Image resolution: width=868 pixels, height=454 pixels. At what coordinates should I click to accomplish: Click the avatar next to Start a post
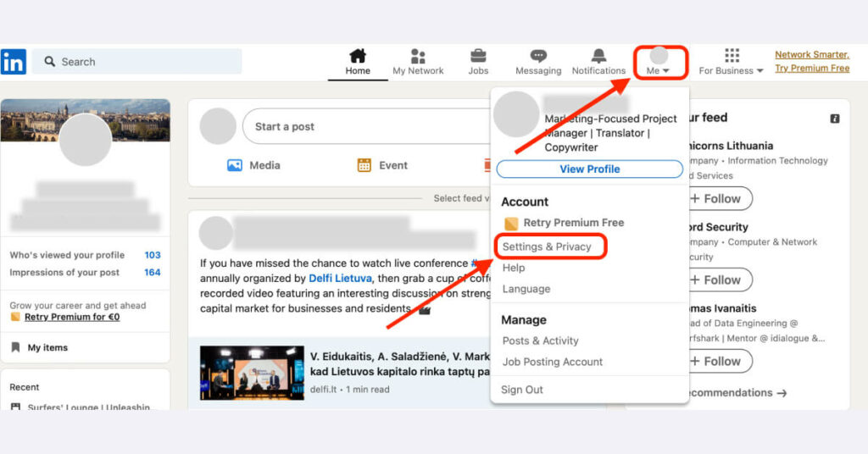[218, 126]
